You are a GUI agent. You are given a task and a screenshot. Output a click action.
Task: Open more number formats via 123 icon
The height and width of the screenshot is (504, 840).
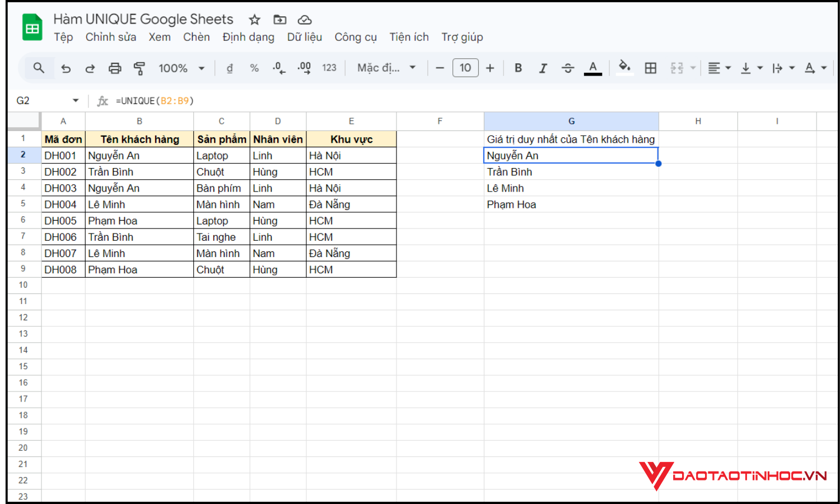[329, 68]
